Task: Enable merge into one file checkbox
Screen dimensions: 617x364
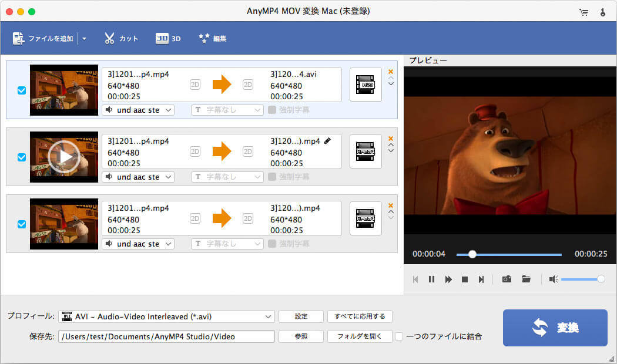Action: [399, 336]
